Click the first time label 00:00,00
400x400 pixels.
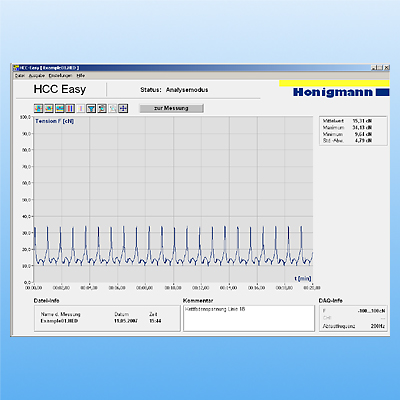coord(34,288)
